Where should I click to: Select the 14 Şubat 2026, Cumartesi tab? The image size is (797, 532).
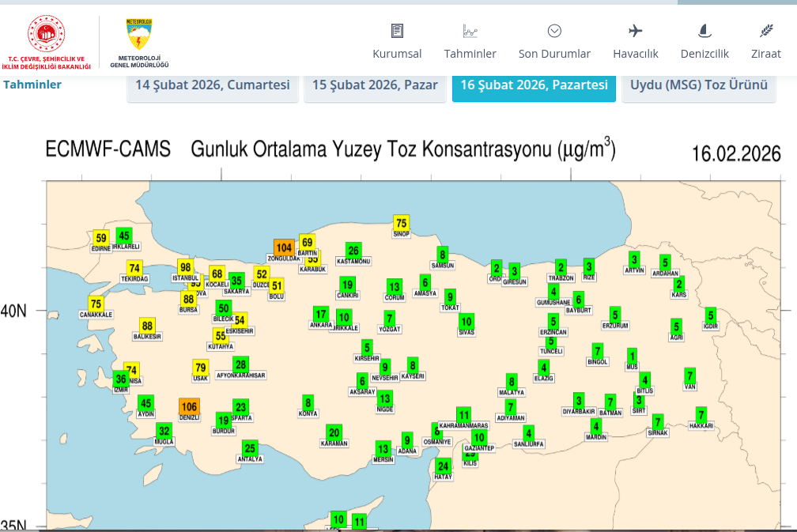tap(213, 85)
